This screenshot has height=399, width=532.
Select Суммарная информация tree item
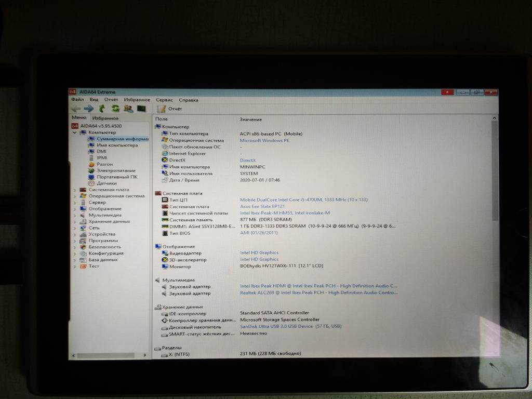(x=122, y=139)
